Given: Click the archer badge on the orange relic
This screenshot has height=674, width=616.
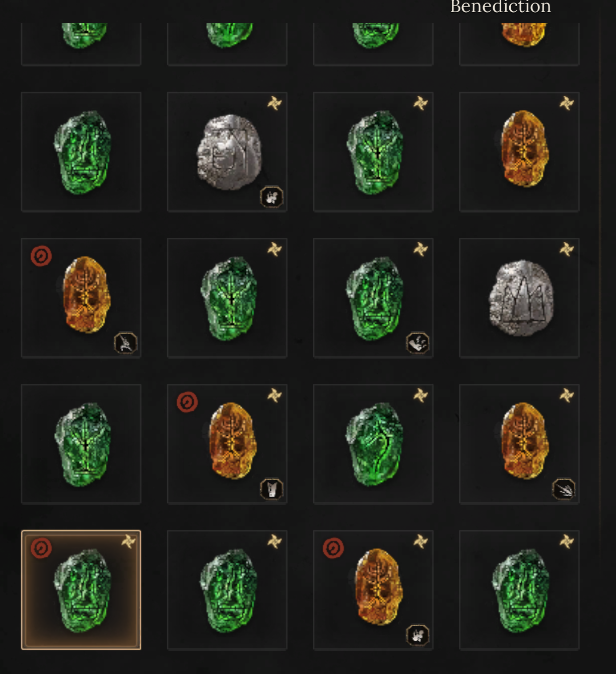Looking at the screenshot, I should pos(125,344).
